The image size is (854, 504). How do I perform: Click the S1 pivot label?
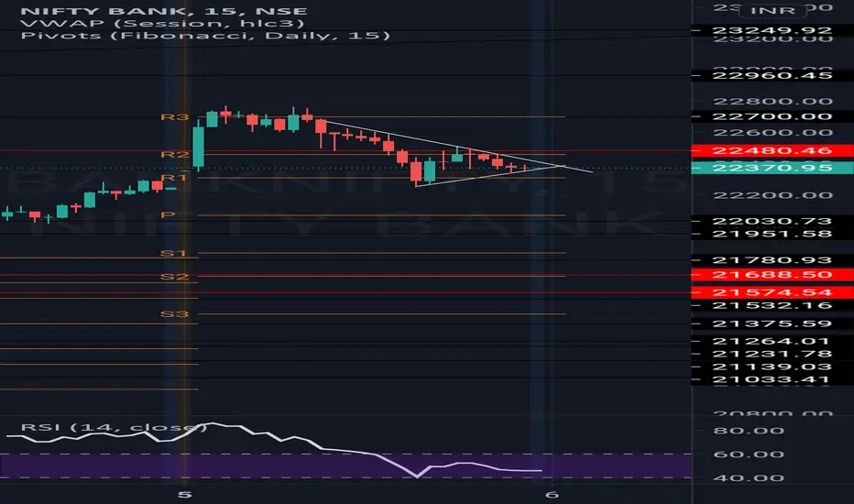click(x=174, y=253)
